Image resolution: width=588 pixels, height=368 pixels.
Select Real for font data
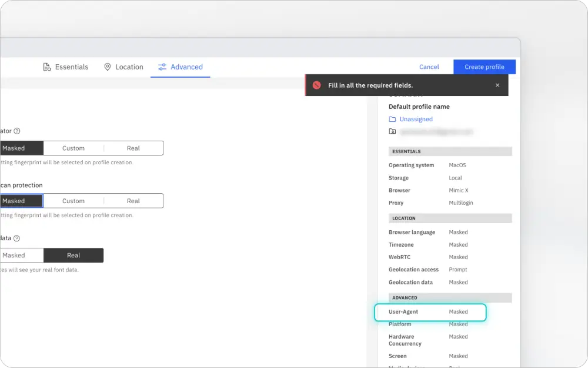(73, 256)
